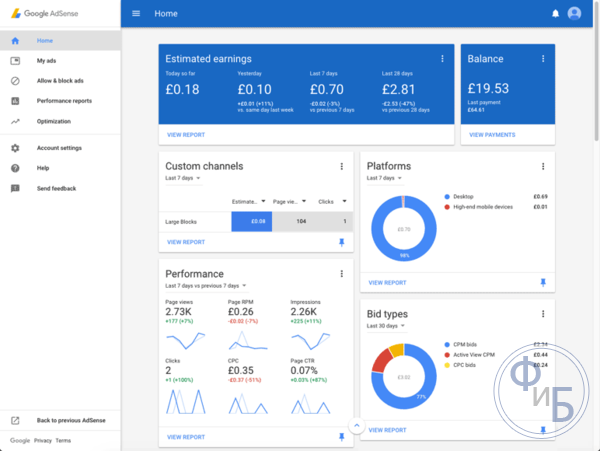Click the CPC bids yellow legend dot

coord(447,365)
